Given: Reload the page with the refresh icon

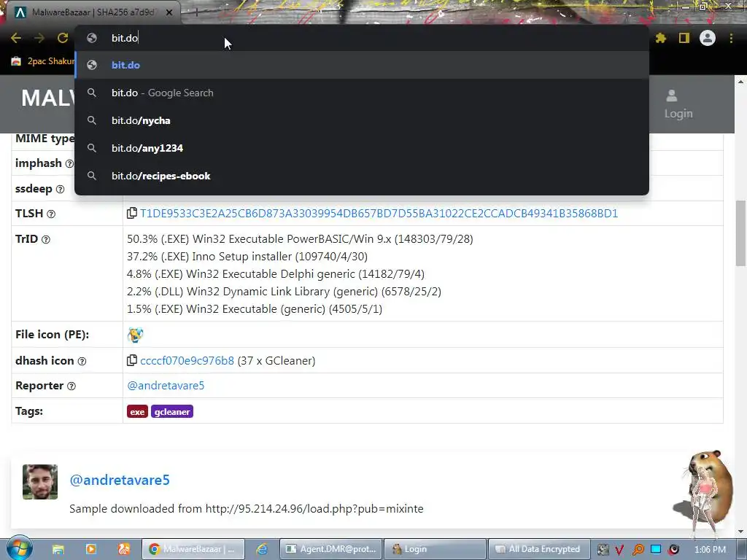Looking at the screenshot, I should pos(63,38).
